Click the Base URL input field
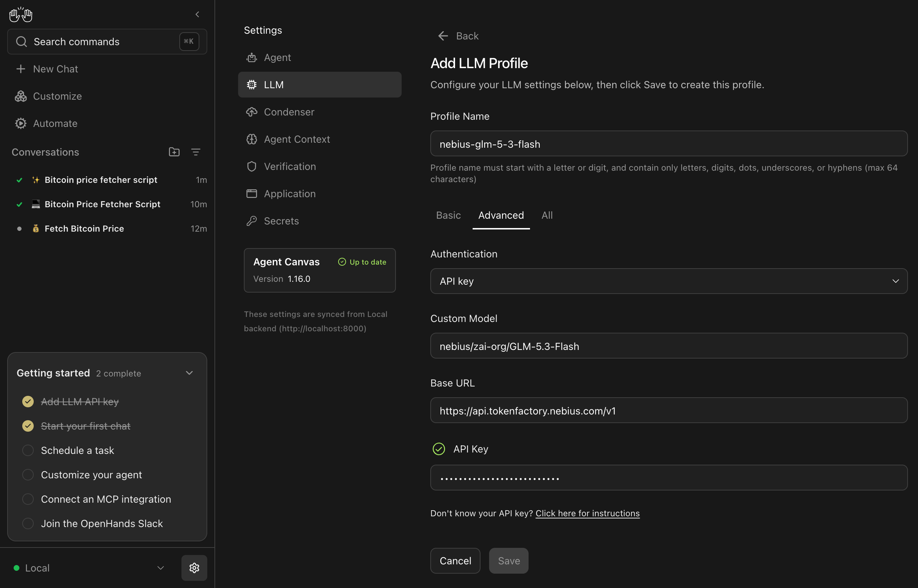The image size is (918, 588). coord(669,410)
